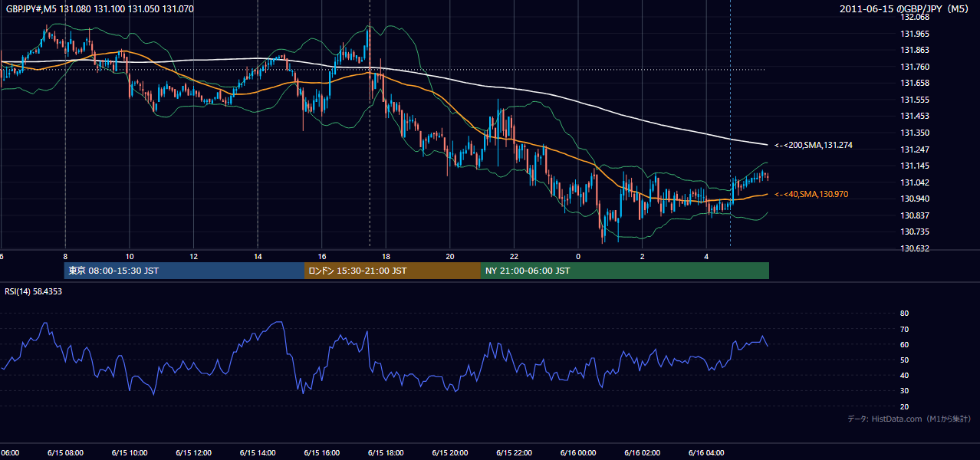Viewport: 980px width, 460px height.
Task: Click the 6/16 04:00 time axis label
Action: [x=707, y=453]
